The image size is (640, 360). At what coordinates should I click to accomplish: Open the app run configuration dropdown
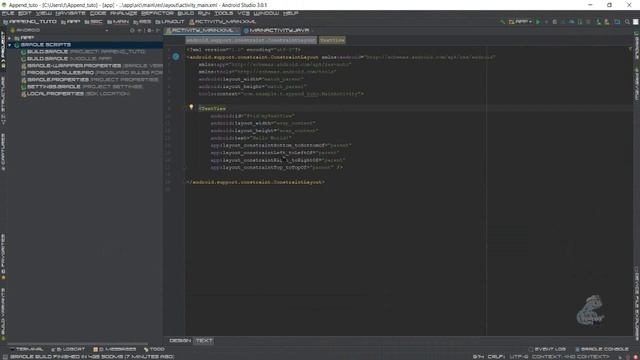pyautogui.click(x=520, y=22)
